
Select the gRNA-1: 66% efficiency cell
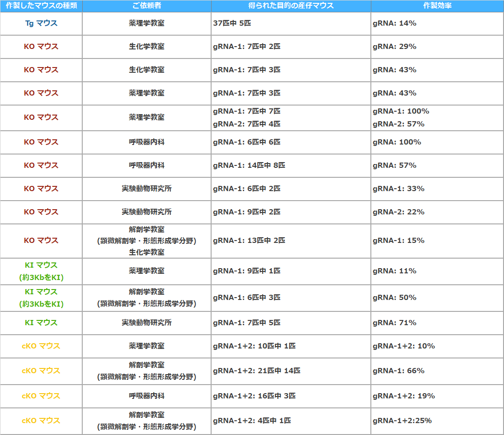398,371
